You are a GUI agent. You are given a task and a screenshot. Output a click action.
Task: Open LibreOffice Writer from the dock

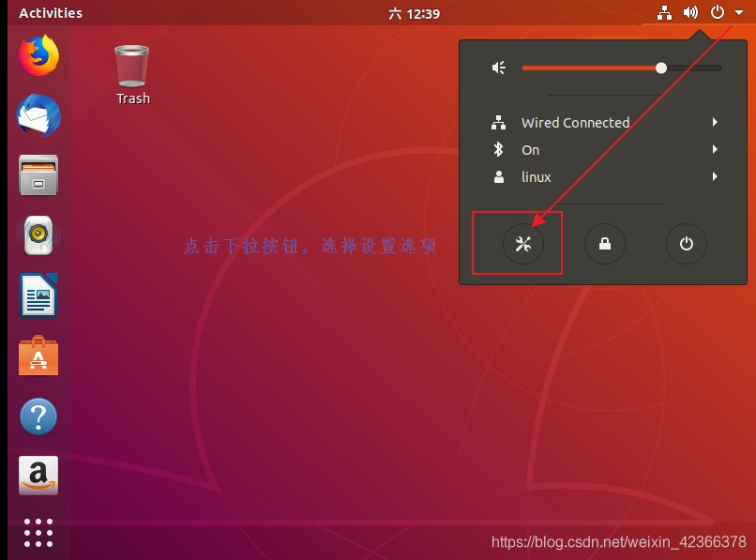(38, 295)
